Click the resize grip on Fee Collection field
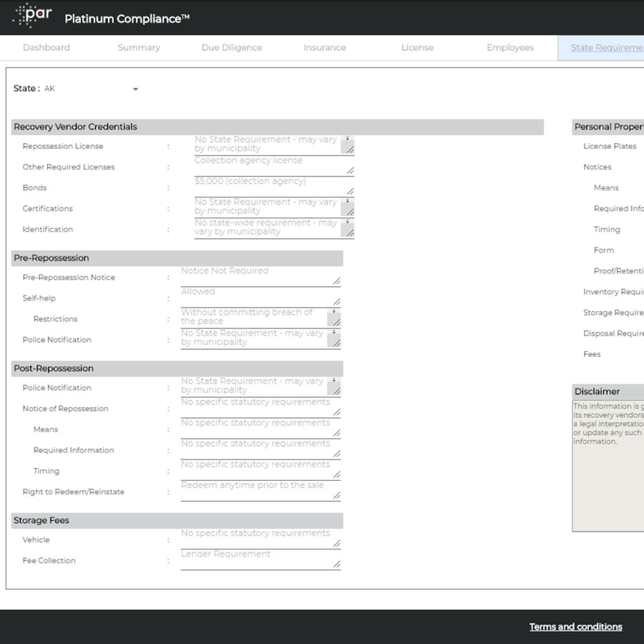The height and width of the screenshot is (644, 644). coord(337,564)
